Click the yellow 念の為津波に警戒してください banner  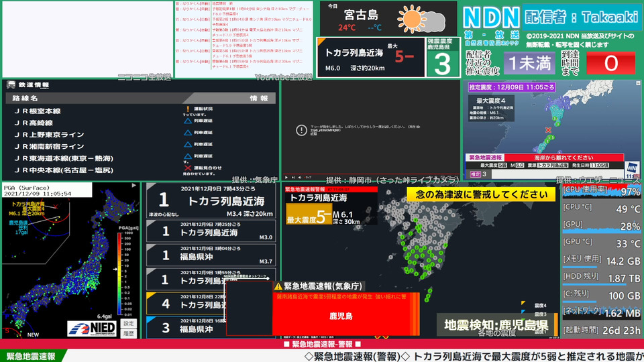481,194
